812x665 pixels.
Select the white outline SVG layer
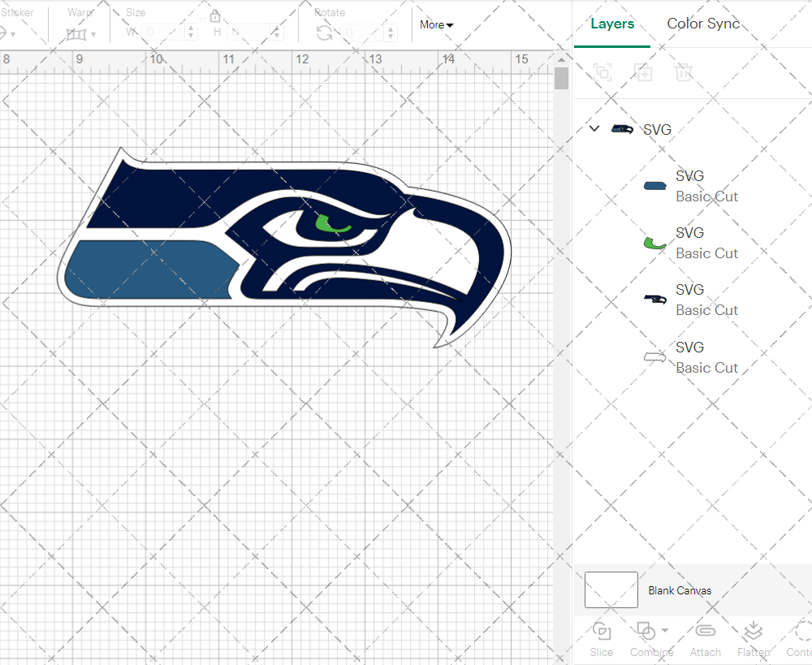[x=690, y=357]
